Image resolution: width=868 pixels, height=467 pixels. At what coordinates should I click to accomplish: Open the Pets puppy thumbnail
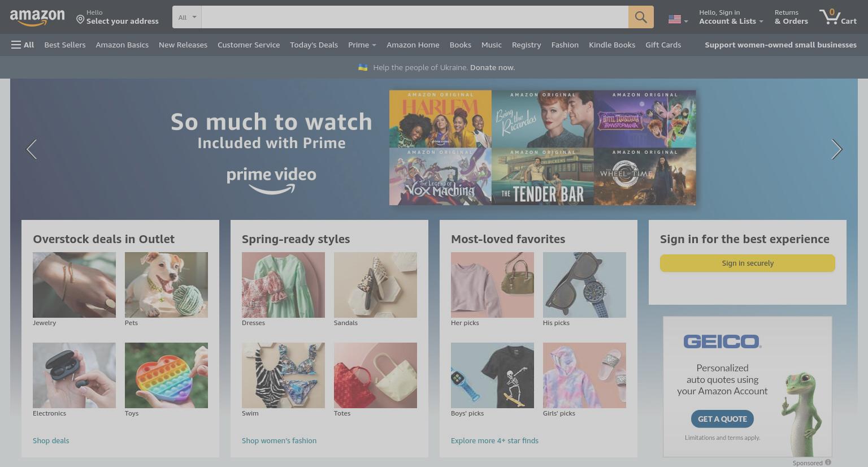click(x=166, y=284)
